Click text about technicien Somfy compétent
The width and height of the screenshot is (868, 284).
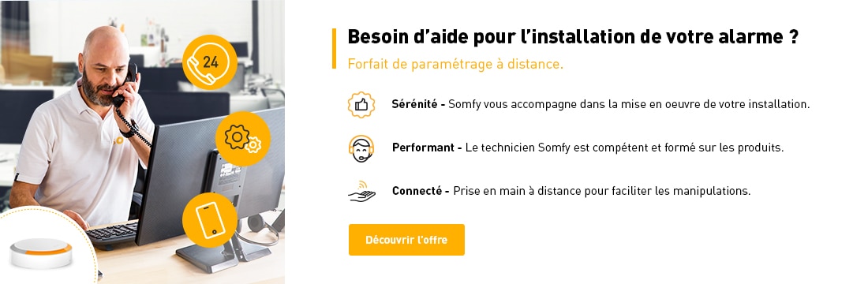click(624, 148)
